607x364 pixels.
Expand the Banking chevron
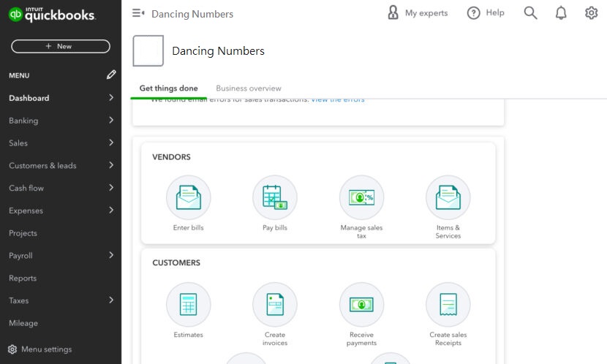pos(111,120)
